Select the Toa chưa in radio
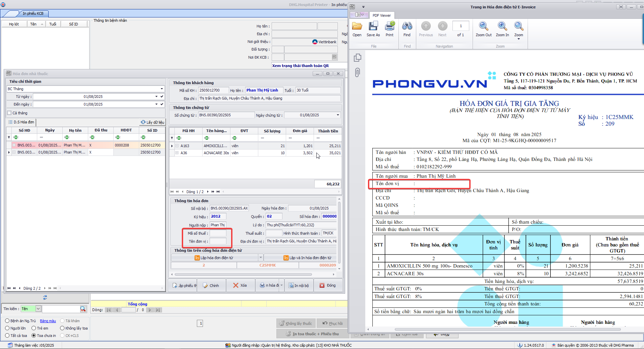Image resolution: width=644 pixels, height=349 pixels. [34, 336]
